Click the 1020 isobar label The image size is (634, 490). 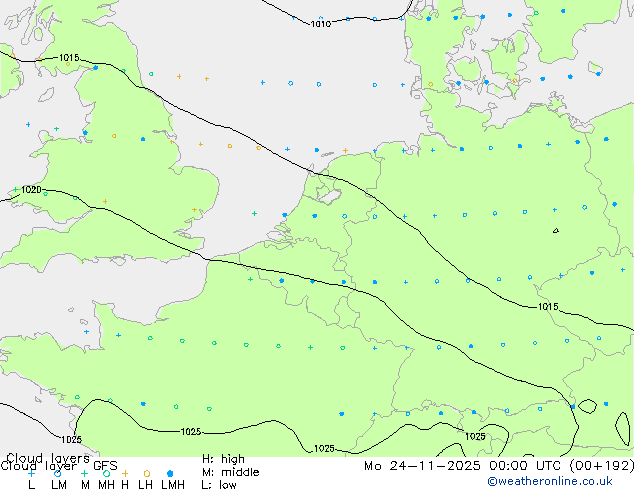pyautogui.click(x=31, y=190)
